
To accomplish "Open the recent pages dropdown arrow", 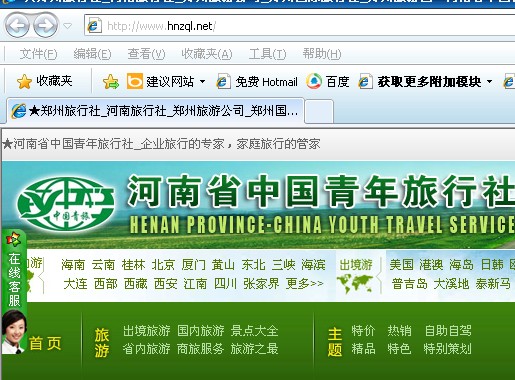I will pyautogui.click(x=68, y=26).
